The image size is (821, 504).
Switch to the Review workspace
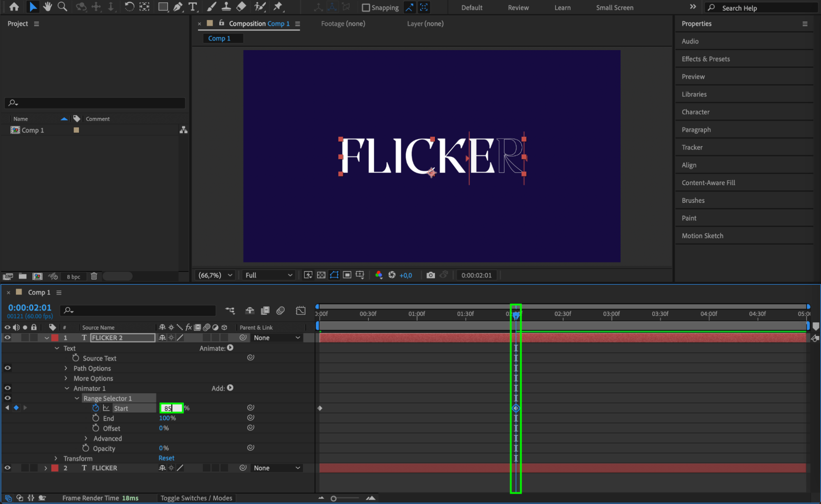coord(518,7)
